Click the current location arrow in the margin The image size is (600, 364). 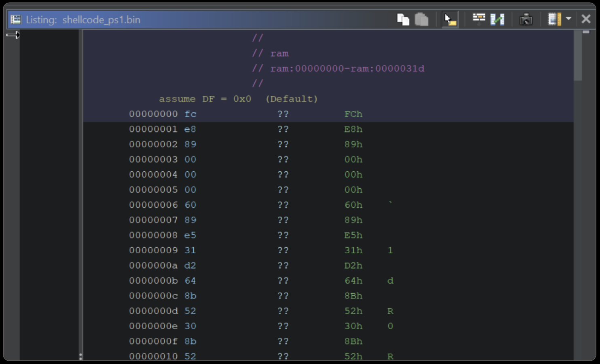13,35
